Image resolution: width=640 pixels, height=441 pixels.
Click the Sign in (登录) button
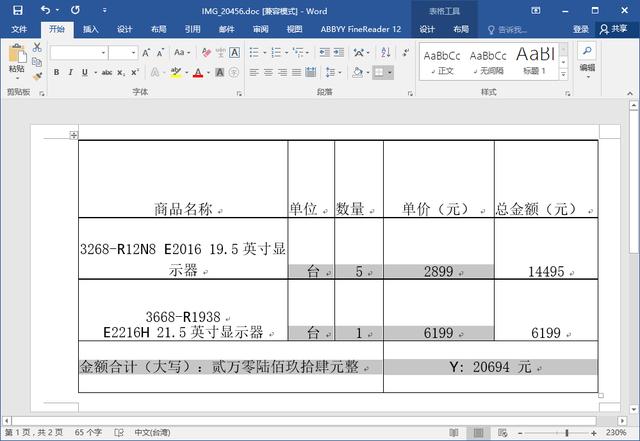(x=581, y=30)
